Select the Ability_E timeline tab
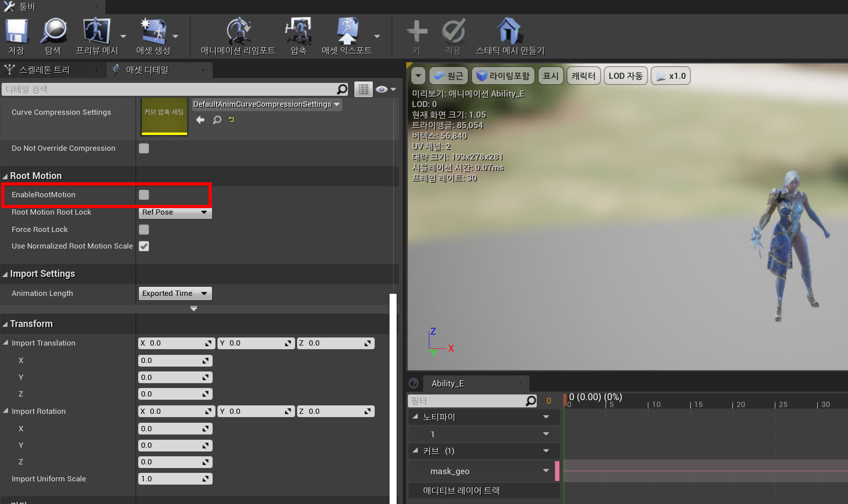 pos(448,384)
